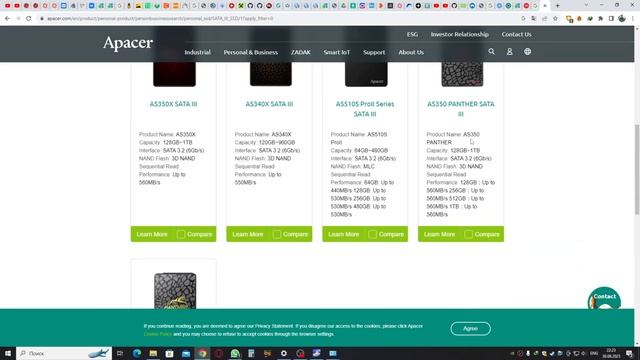This screenshot has height=360, width=640.
Task: Click the AS350 PANTHER product image
Action: 462,74
